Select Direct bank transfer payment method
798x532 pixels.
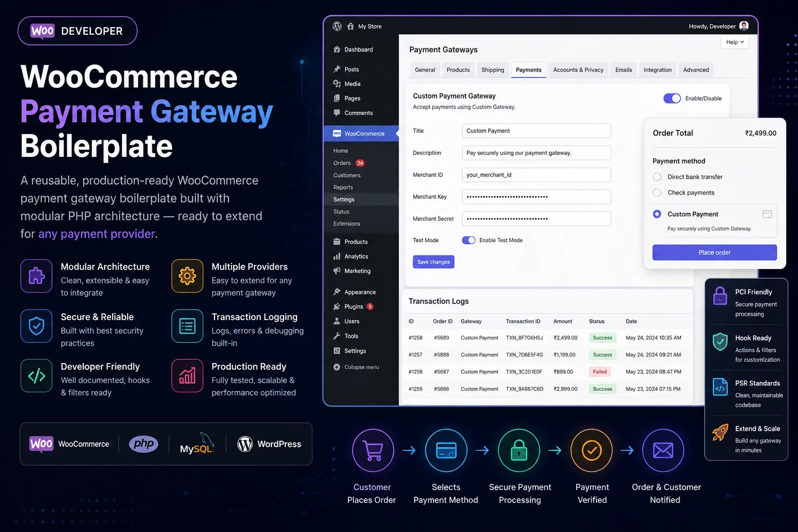[657, 177]
